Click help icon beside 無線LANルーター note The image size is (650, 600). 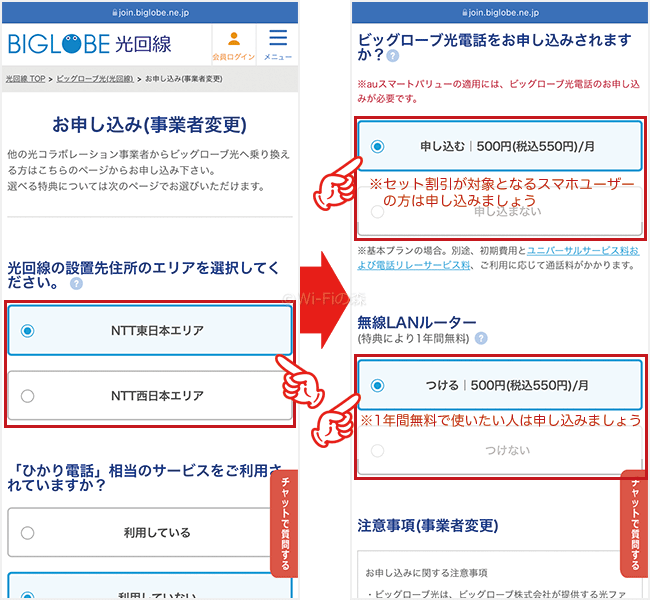[481, 338]
